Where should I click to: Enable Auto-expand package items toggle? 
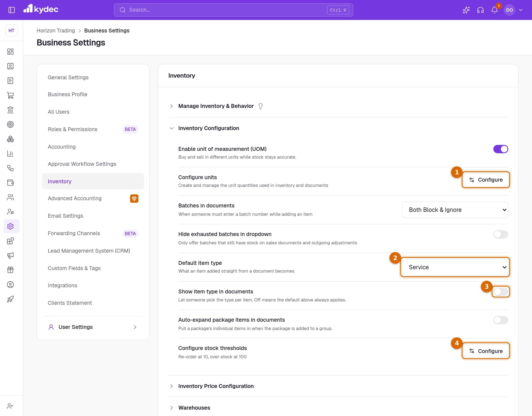(500, 320)
